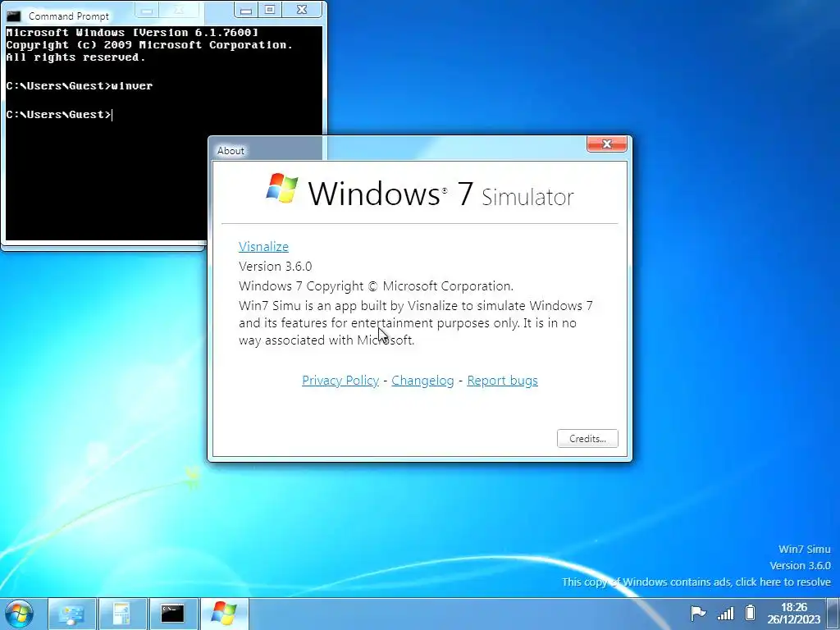Click the Command Prompt title bar icon
Viewport: 840px width, 630px height.
(14, 16)
